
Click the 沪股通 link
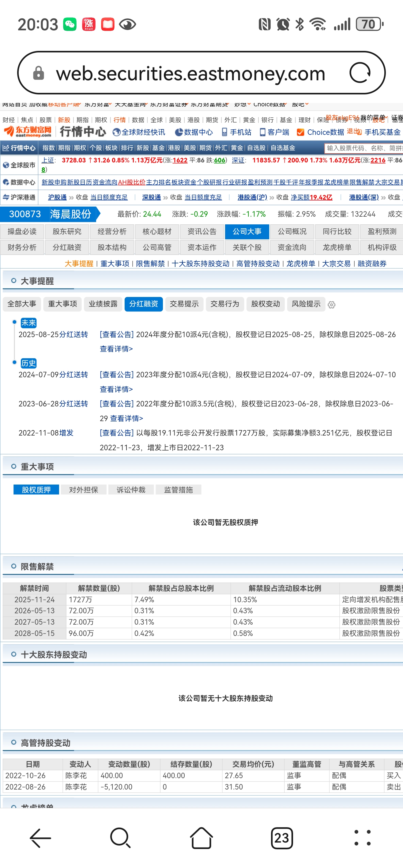tap(57, 197)
